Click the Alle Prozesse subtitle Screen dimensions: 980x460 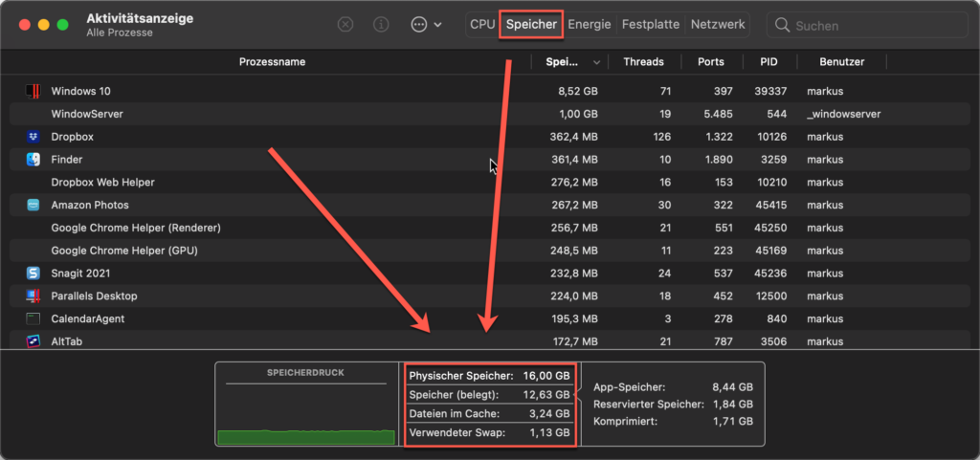point(120,33)
